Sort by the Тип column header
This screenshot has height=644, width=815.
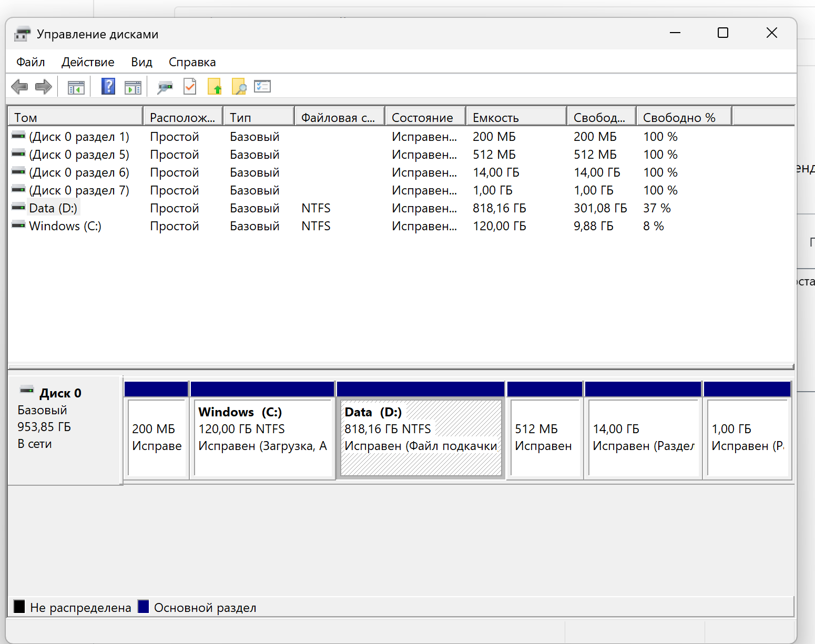[x=259, y=117]
